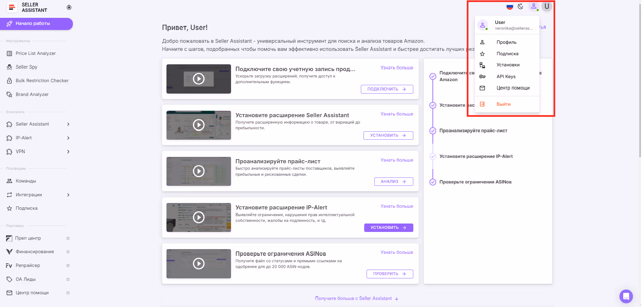Expand the VPN submenu chevron
The width and height of the screenshot is (644, 307).
[x=68, y=152]
